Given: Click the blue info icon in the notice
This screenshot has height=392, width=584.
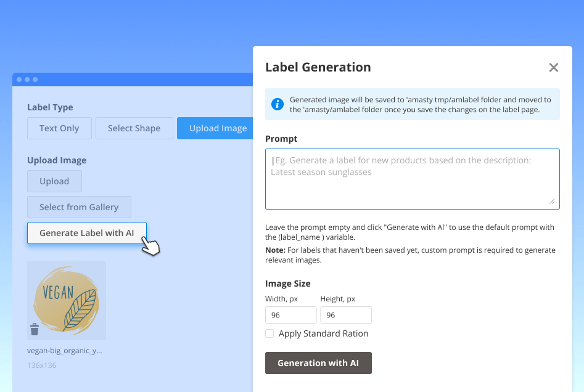Looking at the screenshot, I should 278,104.
